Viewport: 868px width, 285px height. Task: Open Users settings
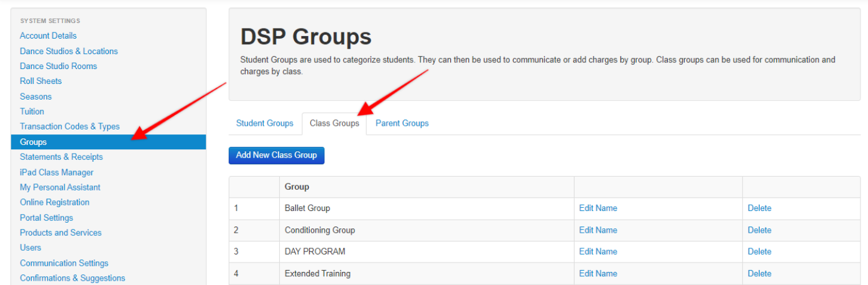[30, 248]
